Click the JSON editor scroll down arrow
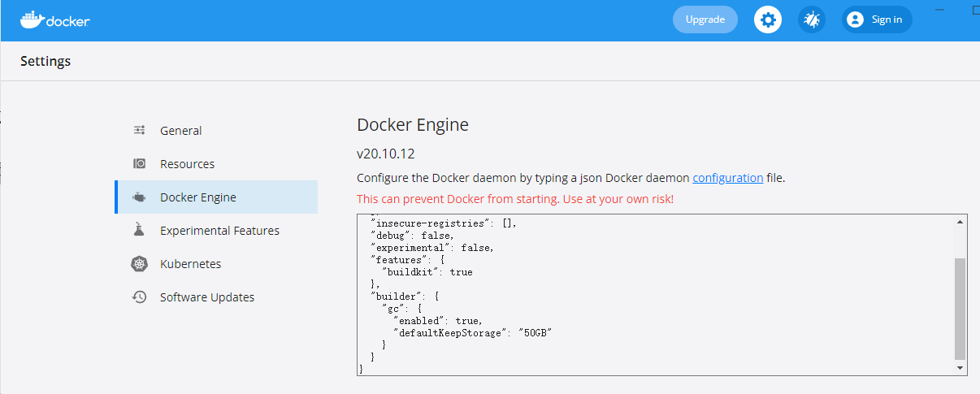The width and height of the screenshot is (980, 394). [x=960, y=368]
